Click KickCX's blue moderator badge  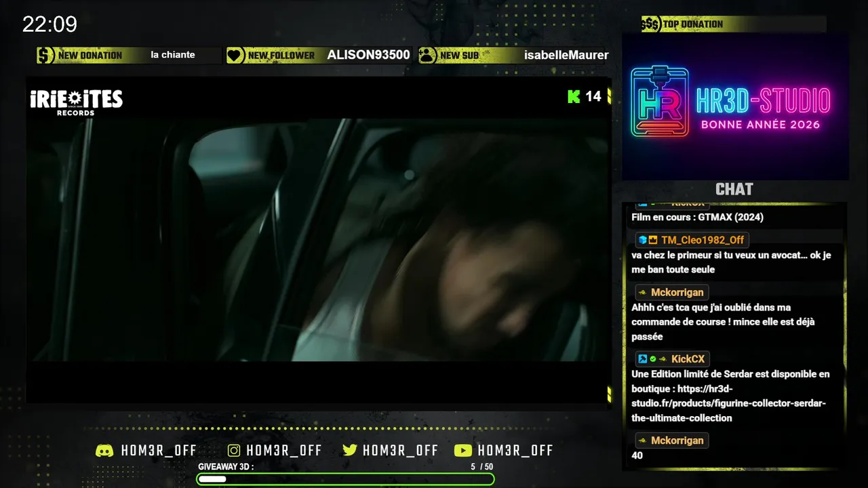pos(642,359)
